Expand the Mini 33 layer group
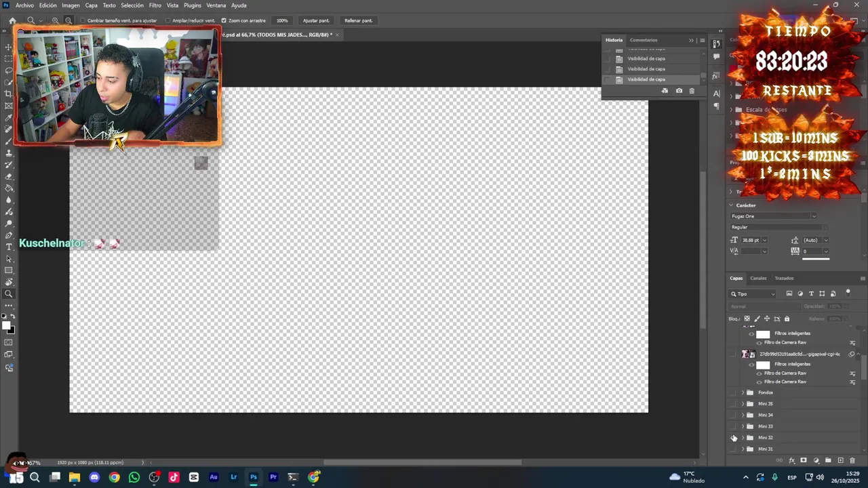 coord(743,426)
